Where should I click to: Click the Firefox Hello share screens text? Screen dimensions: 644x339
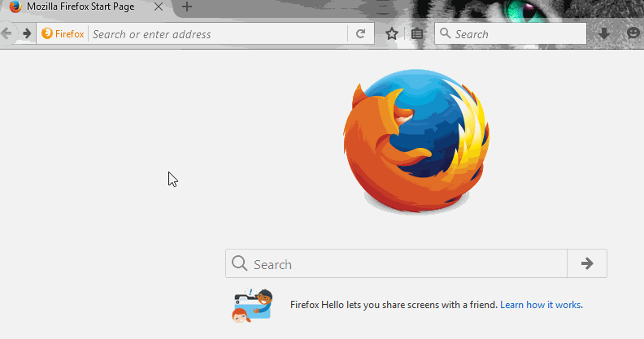tap(394, 305)
